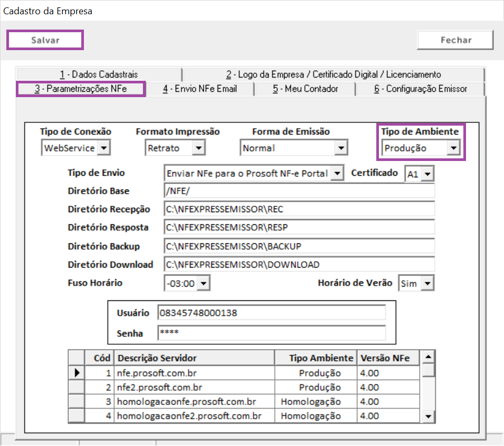Open the 4 - Envio NFe Email tab
The image size is (504, 446).
click(199, 89)
